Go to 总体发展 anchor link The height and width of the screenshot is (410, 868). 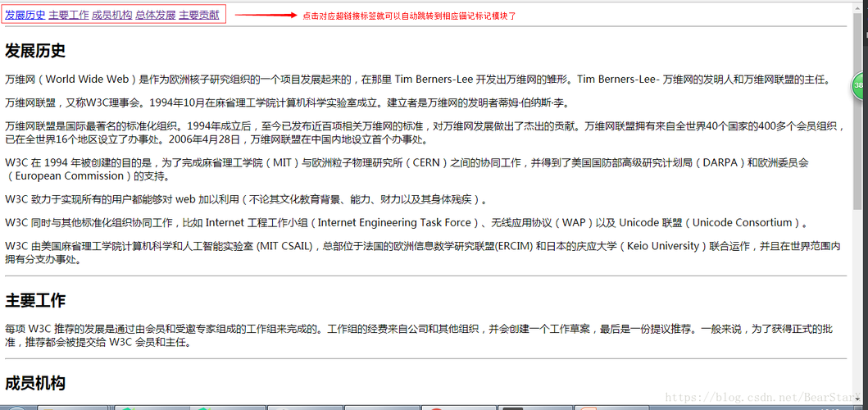[x=156, y=16]
